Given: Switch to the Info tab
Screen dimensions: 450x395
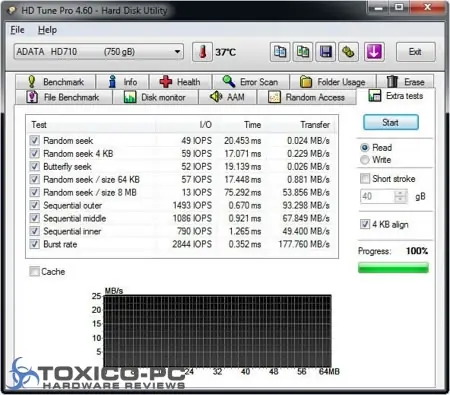Looking at the screenshot, I should (122, 82).
